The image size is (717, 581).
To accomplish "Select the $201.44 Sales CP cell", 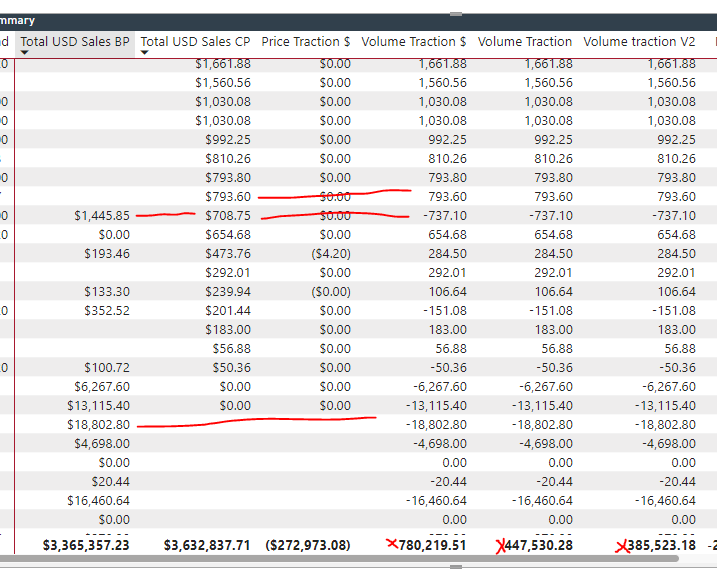I will [x=228, y=311].
